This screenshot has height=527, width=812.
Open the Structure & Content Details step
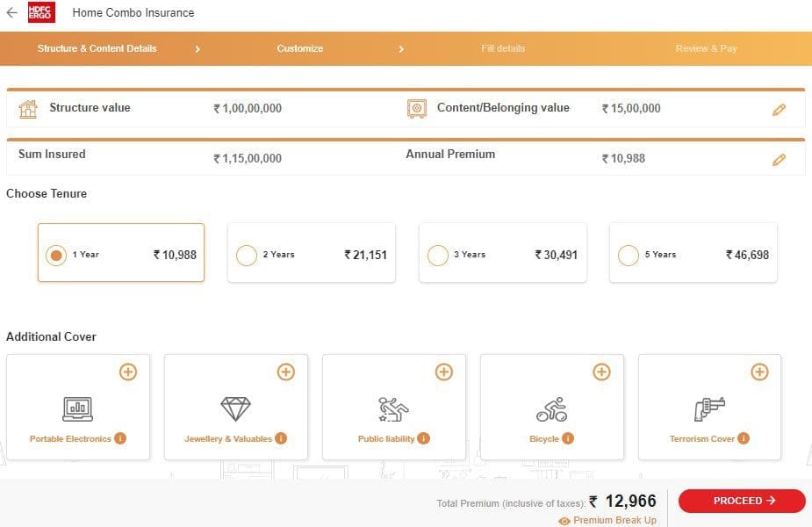pos(97,48)
